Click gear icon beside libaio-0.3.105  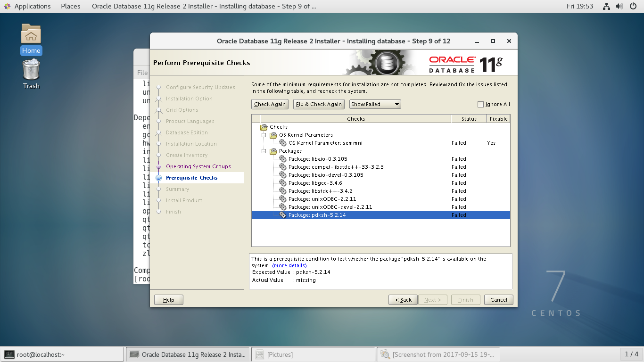[x=283, y=159]
